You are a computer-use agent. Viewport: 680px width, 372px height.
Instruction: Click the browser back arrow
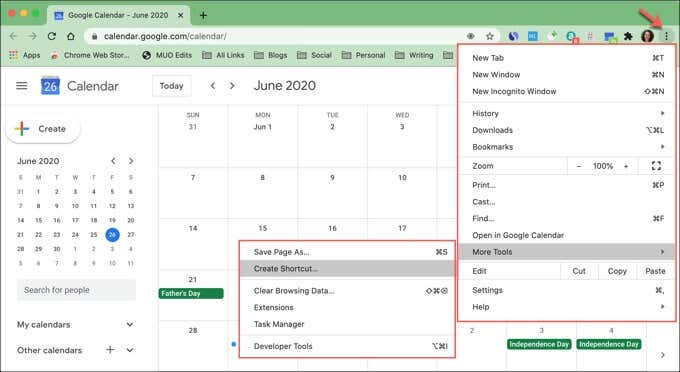pos(13,36)
